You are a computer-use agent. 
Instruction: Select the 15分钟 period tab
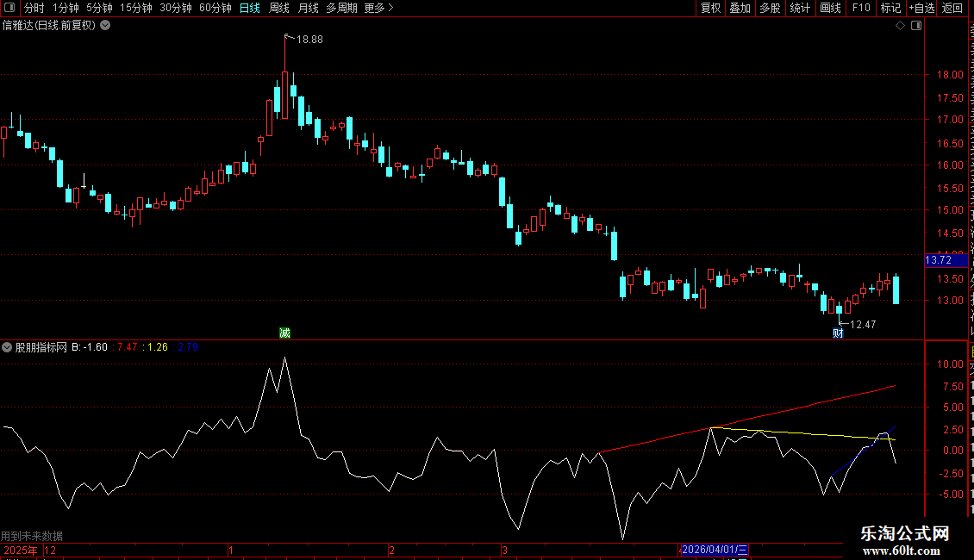[x=136, y=8]
